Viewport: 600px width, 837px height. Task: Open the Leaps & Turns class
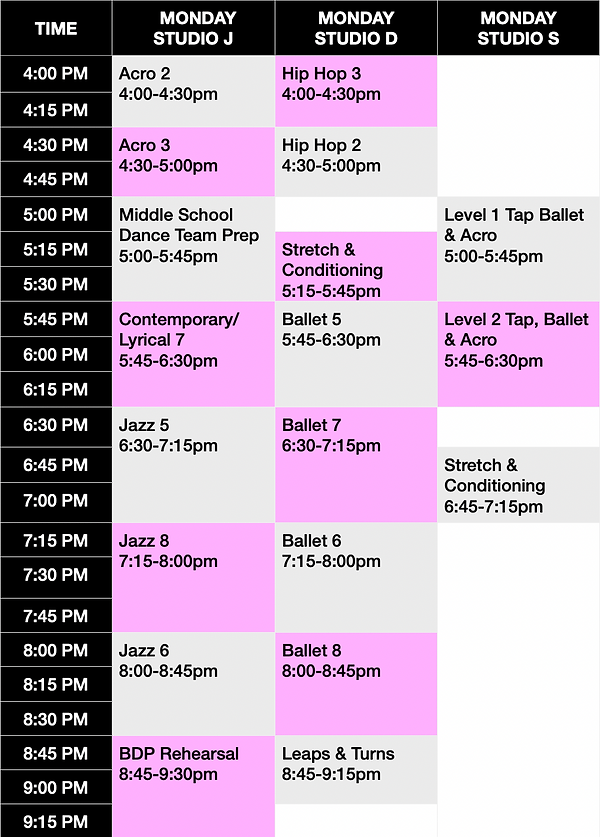coord(356,769)
